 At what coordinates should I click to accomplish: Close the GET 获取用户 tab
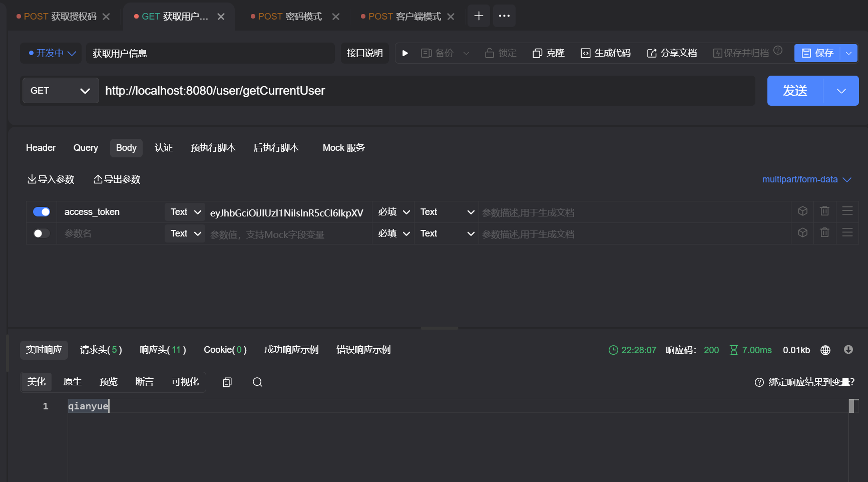point(221,17)
